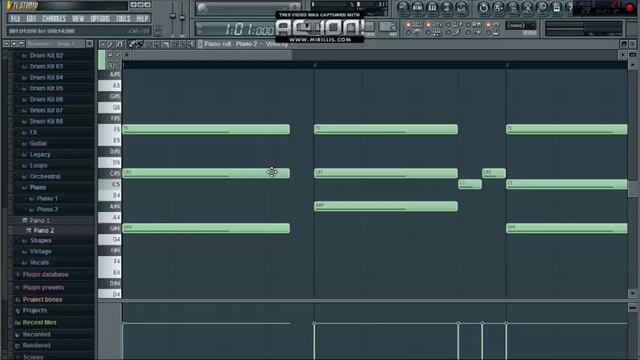This screenshot has width=640, height=360.
Task: Open the VIEW menu
Action: [x=78, y=19]
